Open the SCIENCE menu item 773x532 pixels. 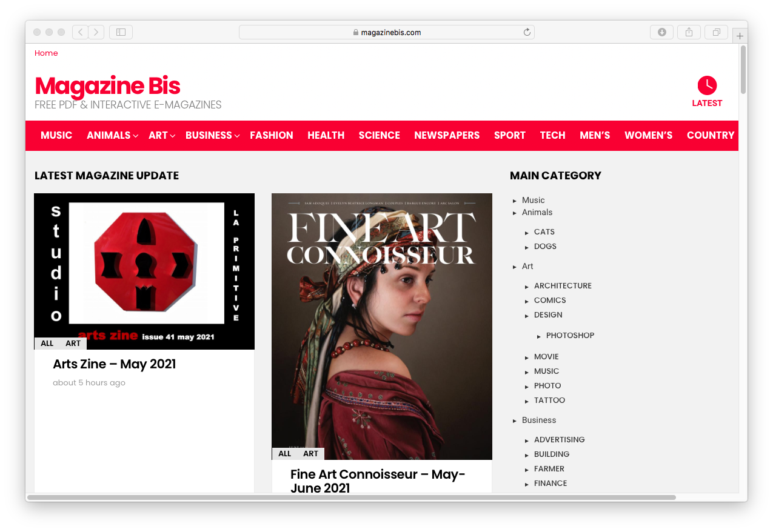pos(380,135)
